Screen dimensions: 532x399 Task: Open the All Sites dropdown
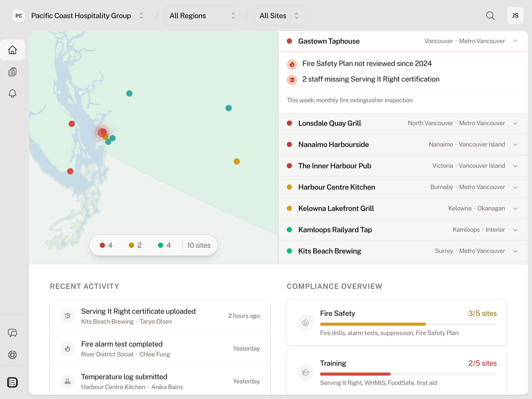pos(280,16)
